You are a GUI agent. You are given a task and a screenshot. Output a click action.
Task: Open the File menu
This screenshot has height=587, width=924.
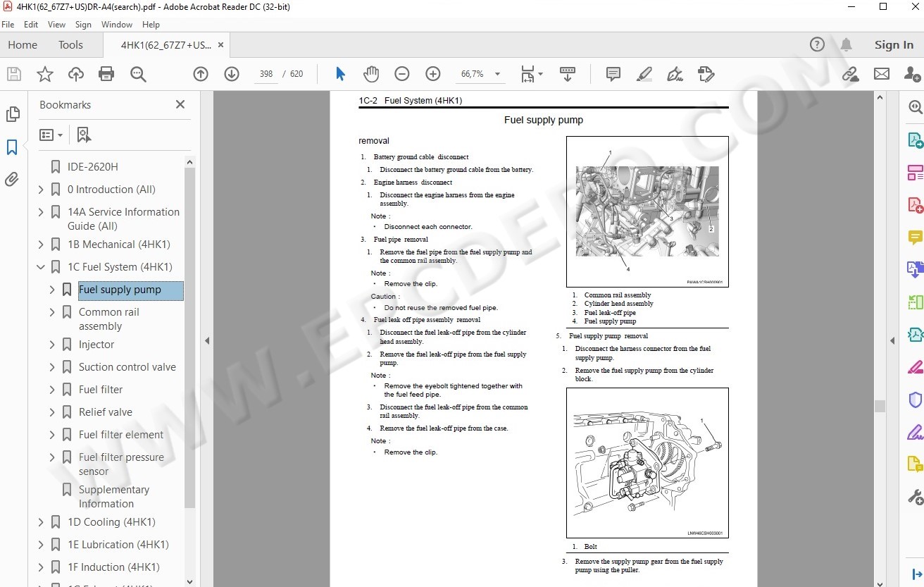tap(8, 24)
